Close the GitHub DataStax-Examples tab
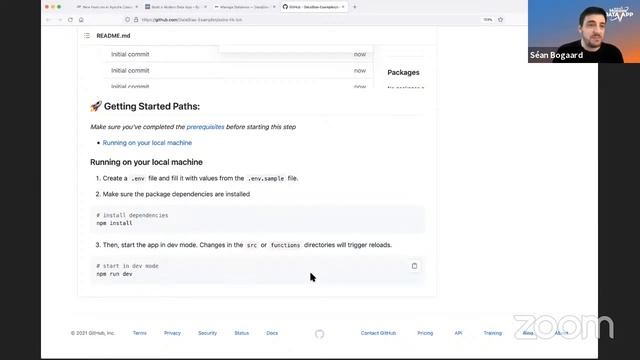640x360 pixels. tap(343, 7)
